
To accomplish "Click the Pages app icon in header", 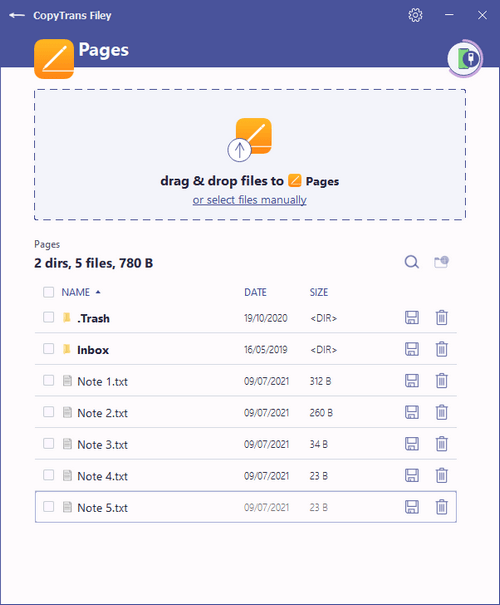I will 54,59.
